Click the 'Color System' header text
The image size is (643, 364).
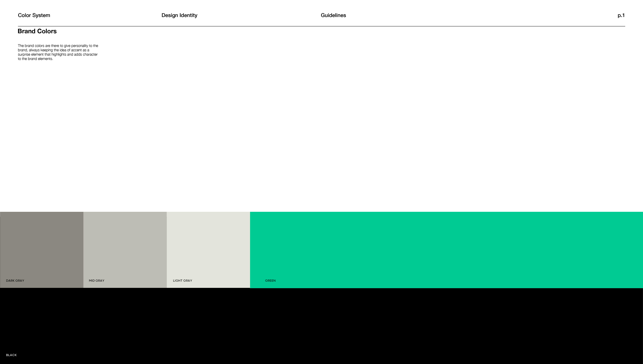coord(34,15)
